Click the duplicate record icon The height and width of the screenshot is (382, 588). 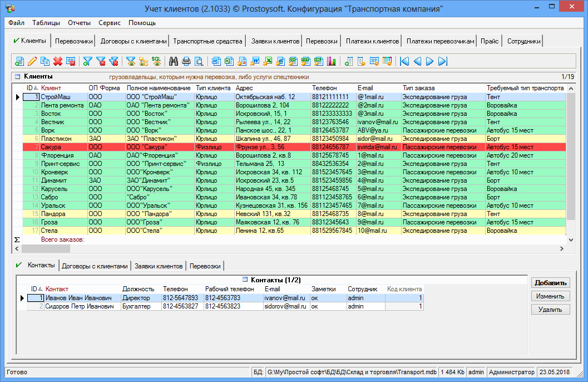(45, 61)
